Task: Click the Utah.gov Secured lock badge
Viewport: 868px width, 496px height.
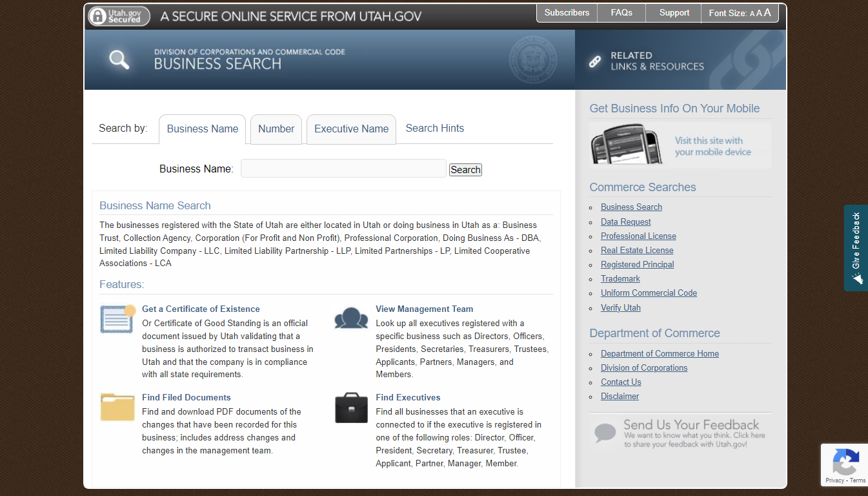Action: click(x=119, y=16)
